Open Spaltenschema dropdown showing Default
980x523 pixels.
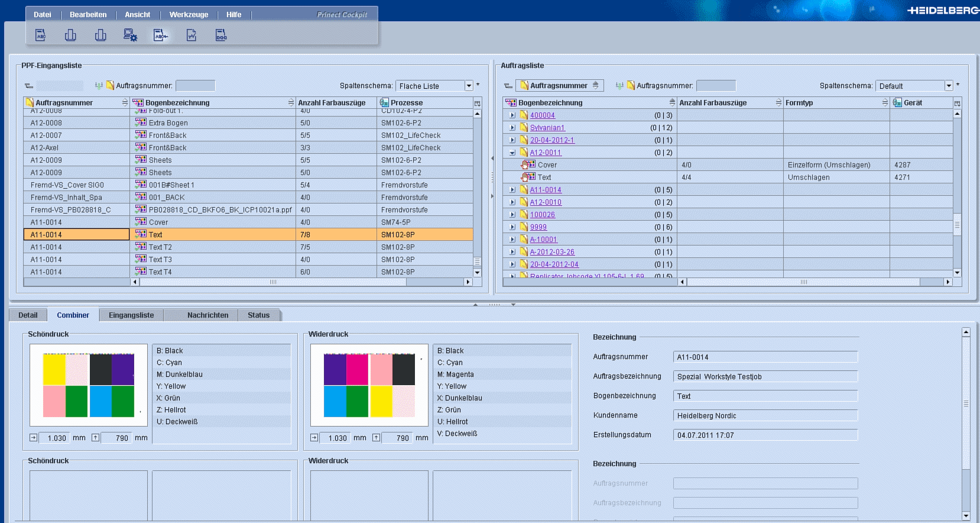click(949, 86)
